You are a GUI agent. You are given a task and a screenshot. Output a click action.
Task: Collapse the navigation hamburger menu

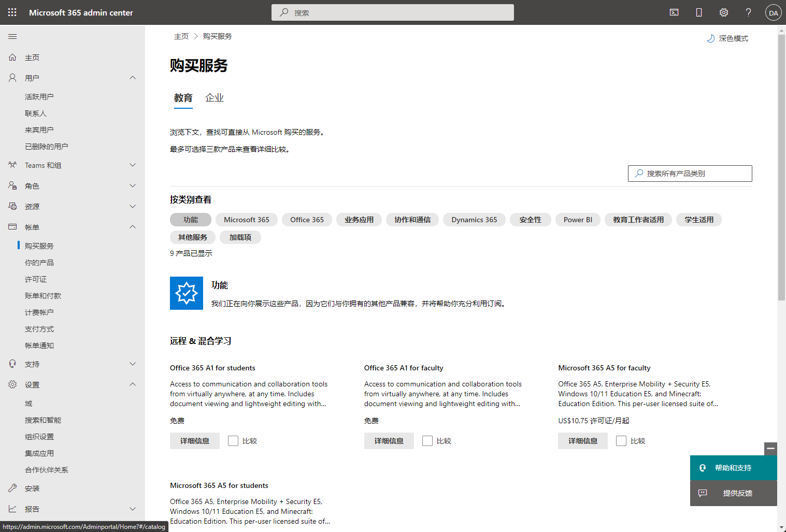coord(12,37)
